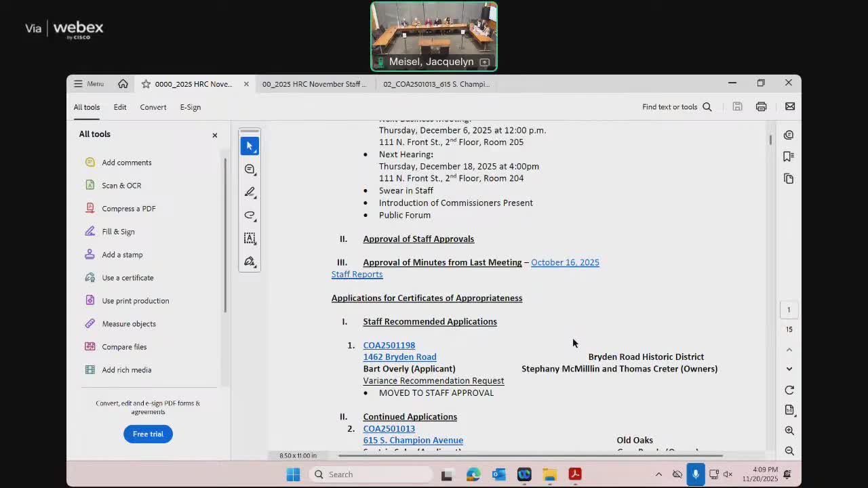Image resolution: width=868 pixels, height=488 pixels.
Task: Show the page thumbnails panel
Action: [x=789, y=178]
